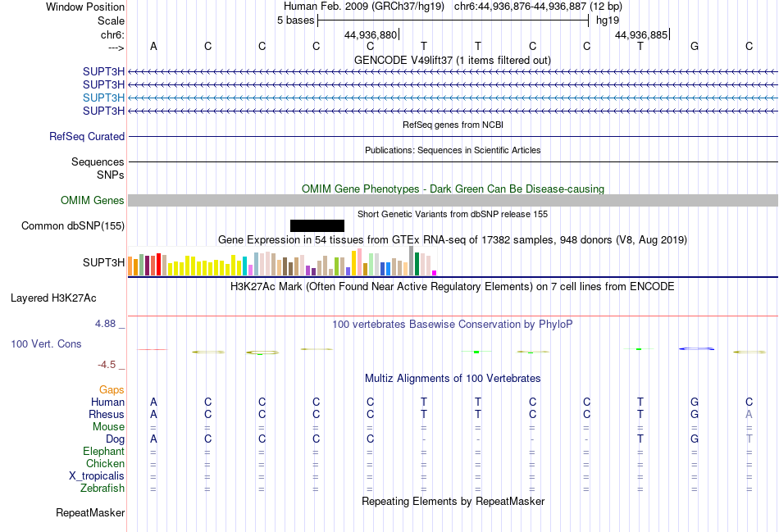
Task: Click the Layered H3K27Ac track label
Action: (x=53, y=298)
